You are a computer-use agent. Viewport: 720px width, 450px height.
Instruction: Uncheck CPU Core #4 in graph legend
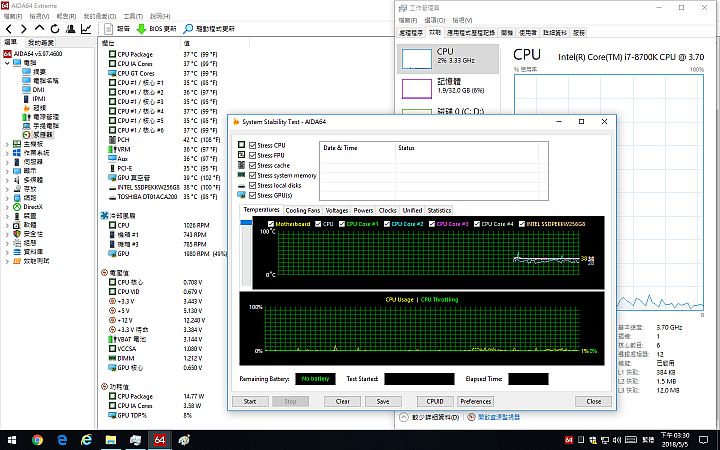(477, 224)
